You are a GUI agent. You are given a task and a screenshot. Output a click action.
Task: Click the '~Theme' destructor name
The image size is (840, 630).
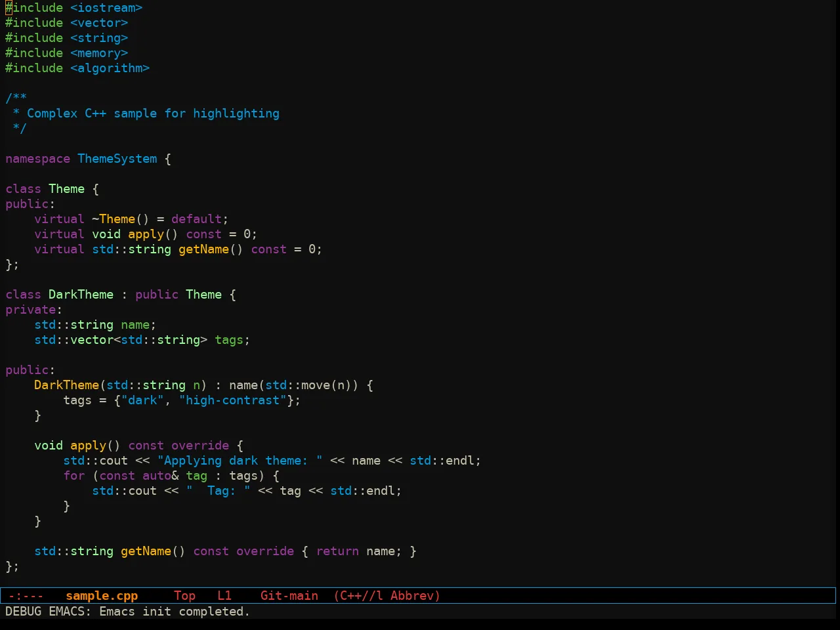(114, 219)
